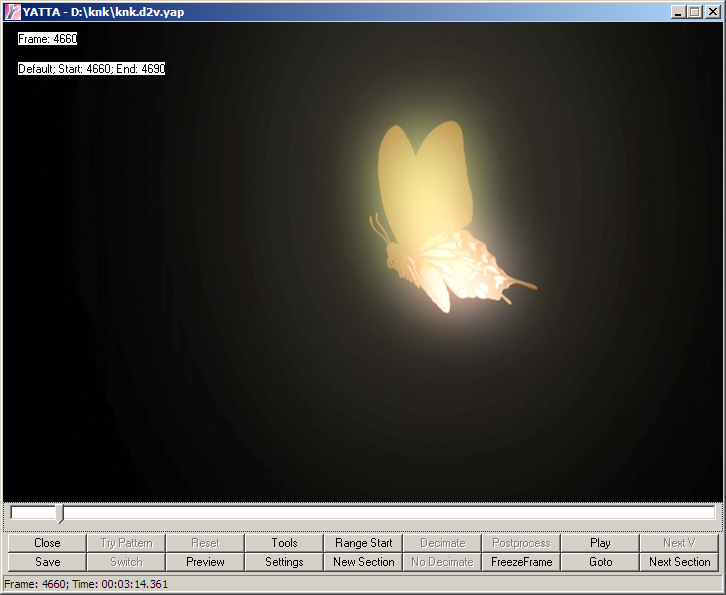Create a New Section here

pyautogui.click(x=363, y=562)
